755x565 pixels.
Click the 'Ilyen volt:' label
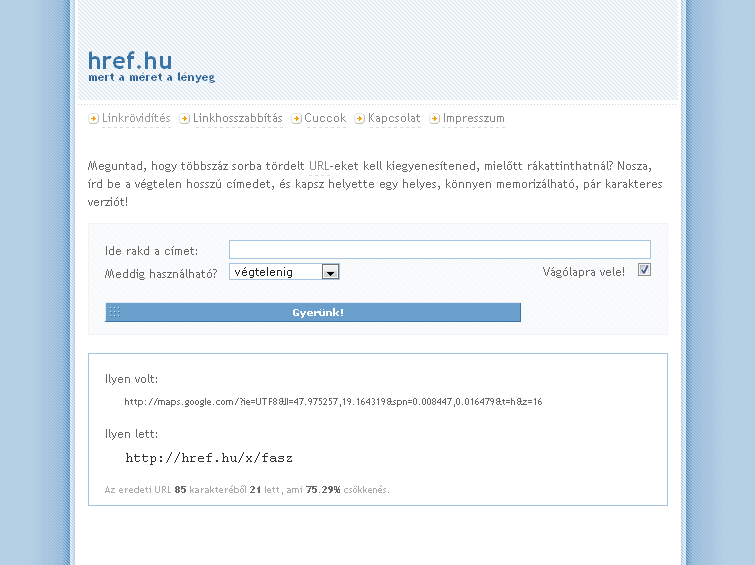pos(131,379)
